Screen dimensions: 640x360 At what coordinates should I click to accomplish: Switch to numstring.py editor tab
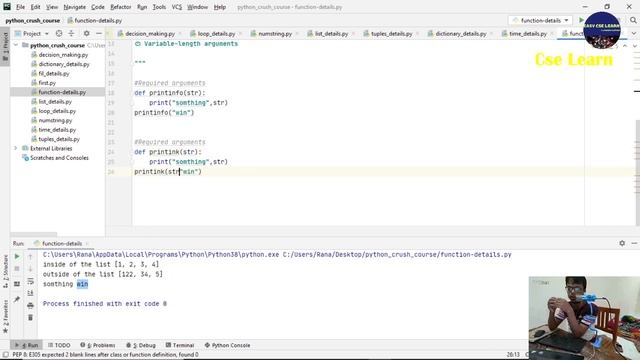coord(275,33)
